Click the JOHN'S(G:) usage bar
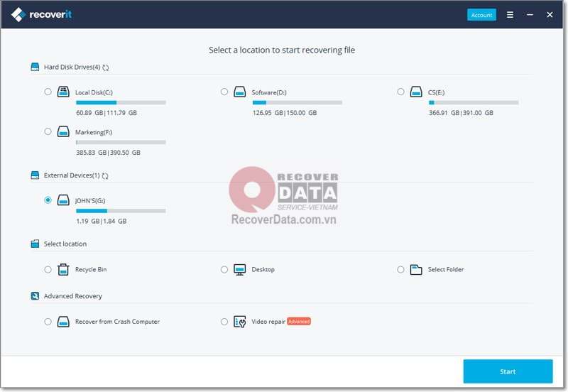 121,211
